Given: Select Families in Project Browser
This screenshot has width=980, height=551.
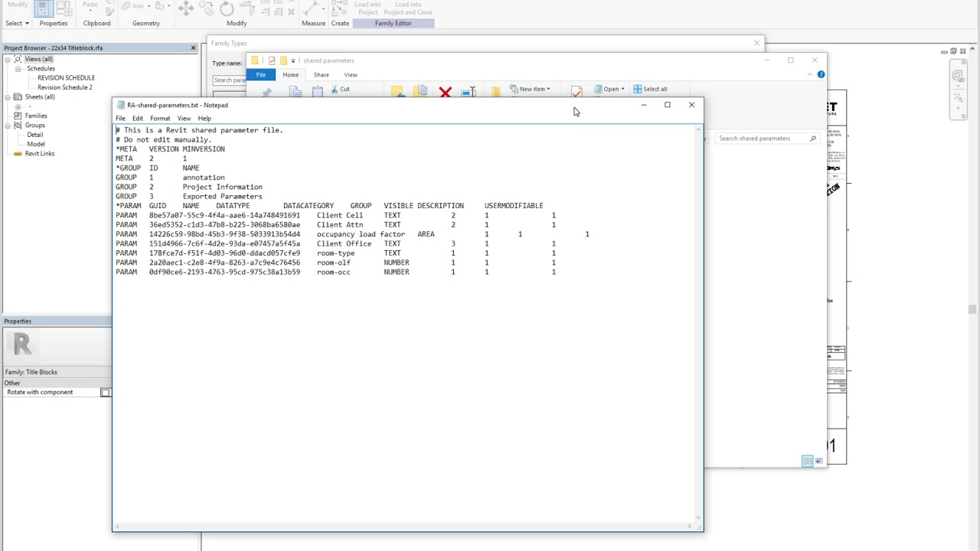Looking at the screenshot, I should tap(36, 116).
